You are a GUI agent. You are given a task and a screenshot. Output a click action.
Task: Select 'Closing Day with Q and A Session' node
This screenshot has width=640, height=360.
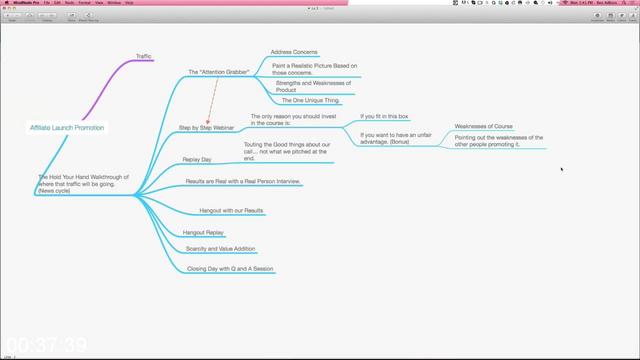pyautogui.click(x=230, y=269)
